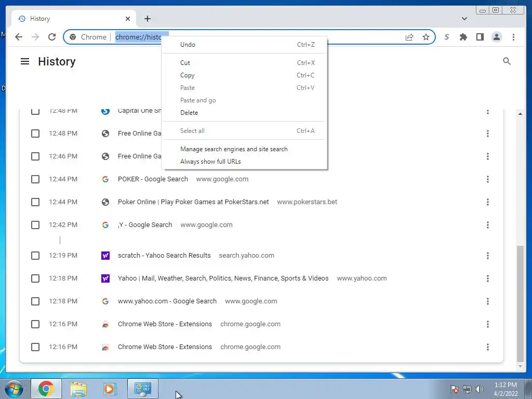The height and width of the screenshot is (399, 532).
Task: Click the Chrome taskbar icon
Action: tap(46, 389)
